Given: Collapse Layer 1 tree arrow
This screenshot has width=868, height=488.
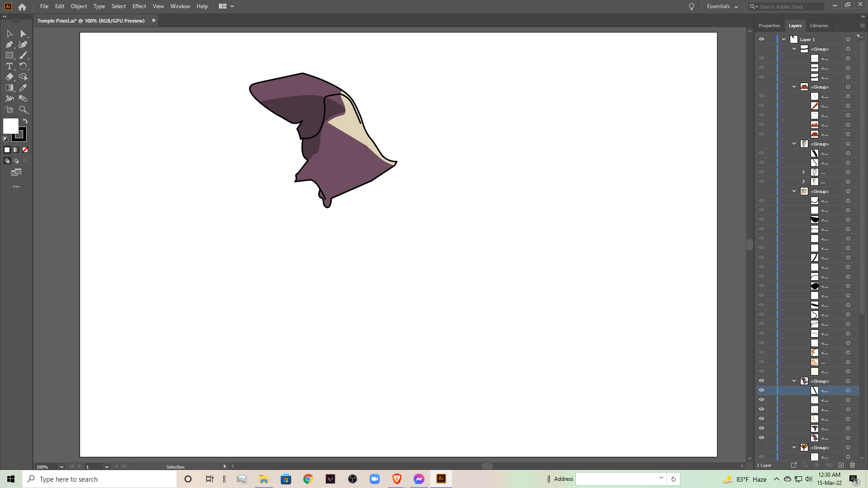Looking at the screenshot, I should tap(784, 39).
